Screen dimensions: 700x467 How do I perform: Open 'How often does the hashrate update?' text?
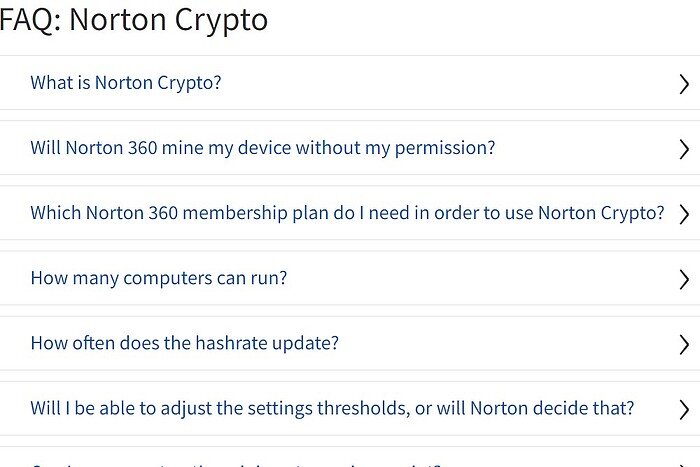coord(185,343)
